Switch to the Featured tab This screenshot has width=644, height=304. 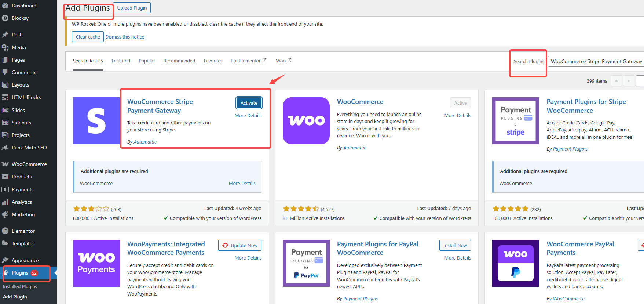[121, 61]
